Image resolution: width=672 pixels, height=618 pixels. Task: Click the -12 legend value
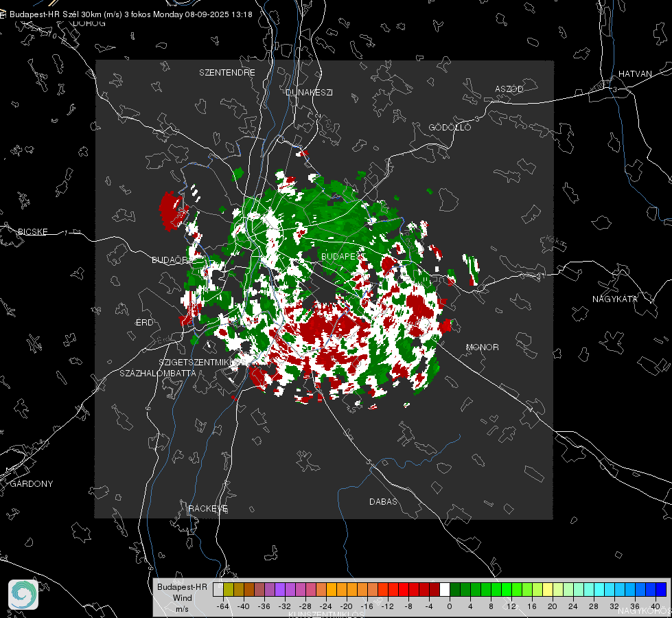(x=387, y=606)
